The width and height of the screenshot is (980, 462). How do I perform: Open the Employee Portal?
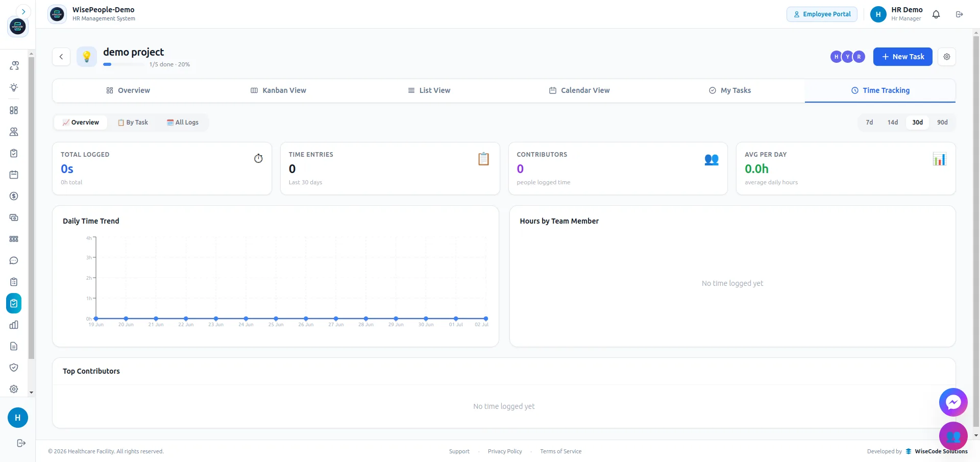click(x=822, y=14)
